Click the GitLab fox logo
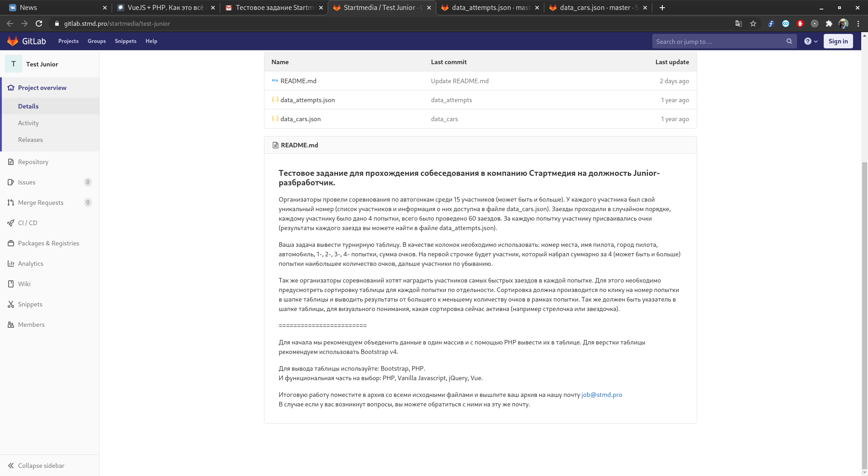868x476 pixels. click(13, 41)
